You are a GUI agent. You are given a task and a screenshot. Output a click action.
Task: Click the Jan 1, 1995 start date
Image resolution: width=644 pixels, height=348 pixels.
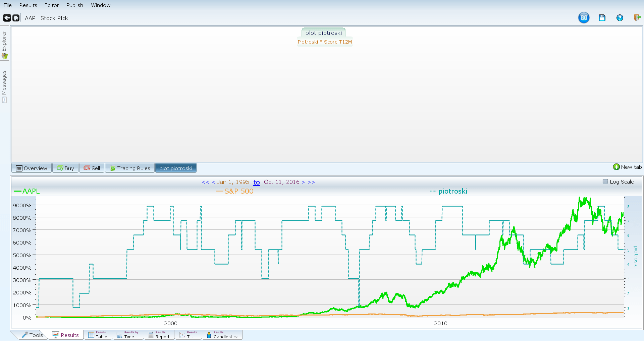233,182
